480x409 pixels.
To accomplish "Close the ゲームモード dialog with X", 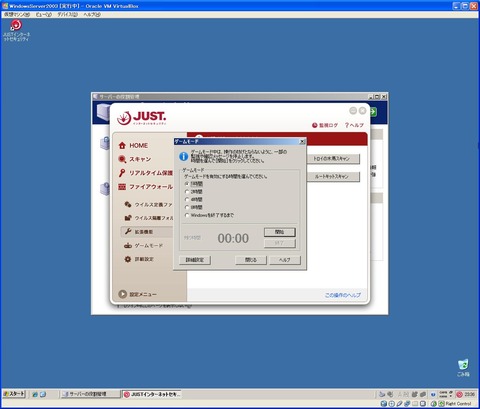I will point(302,142).
